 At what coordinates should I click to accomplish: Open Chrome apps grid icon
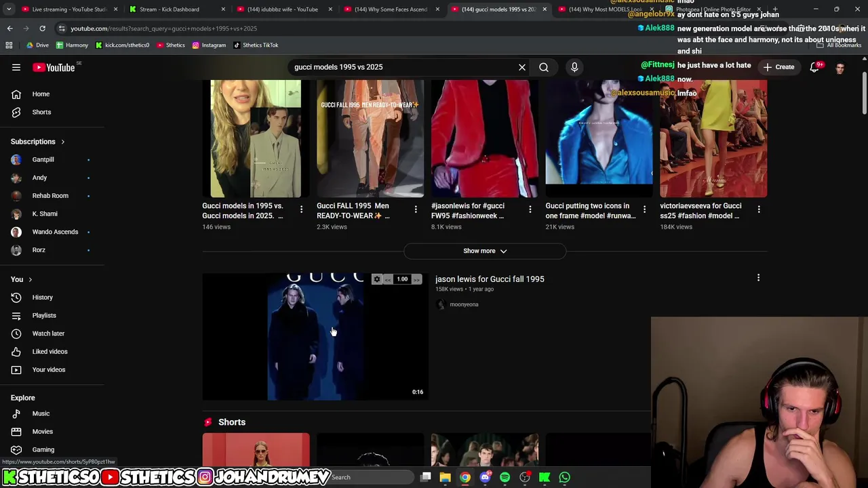tap(9, 45)
